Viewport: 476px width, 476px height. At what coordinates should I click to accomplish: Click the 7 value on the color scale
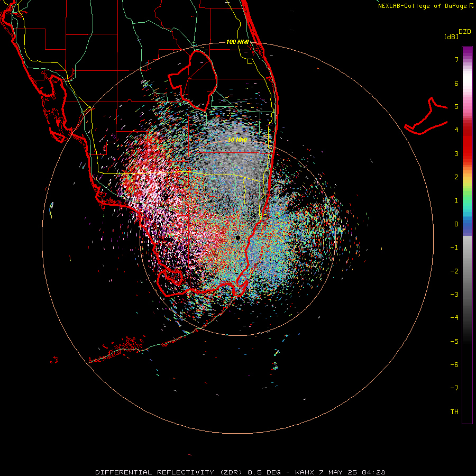[456, 59]
